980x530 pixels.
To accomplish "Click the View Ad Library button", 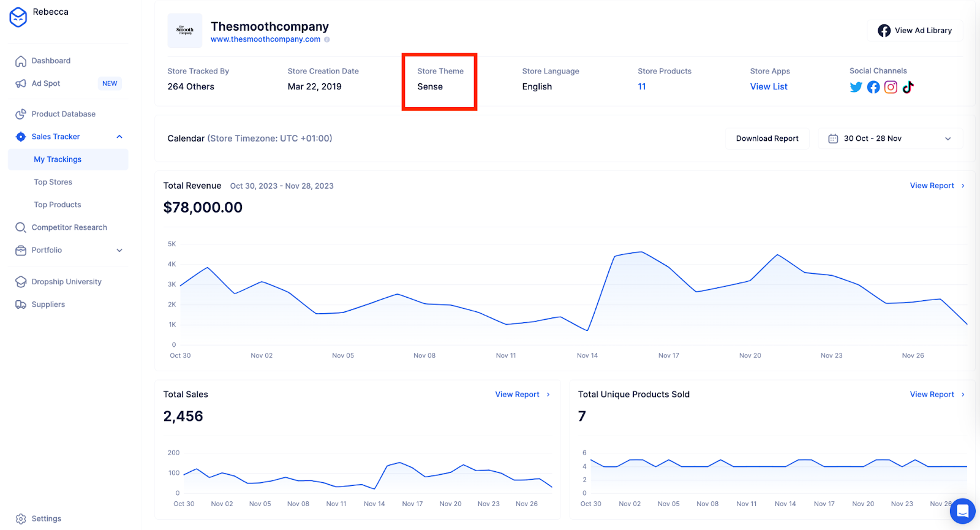I will click(x=915, y=31).
